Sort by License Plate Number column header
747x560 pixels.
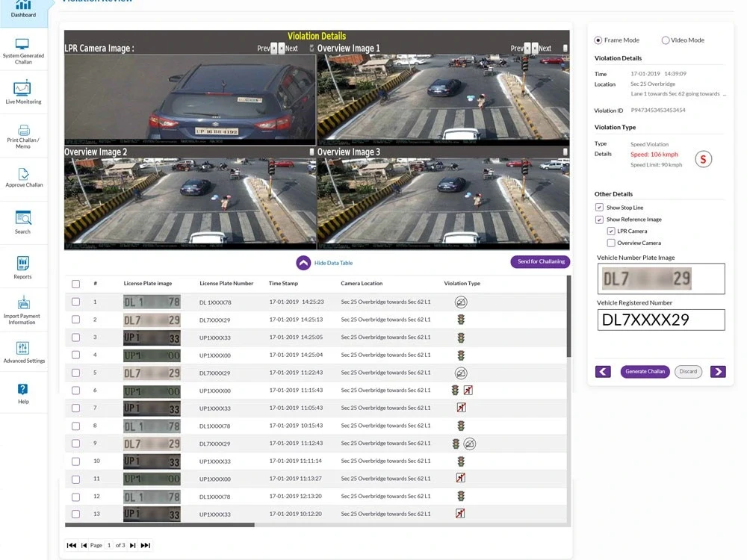226,283
